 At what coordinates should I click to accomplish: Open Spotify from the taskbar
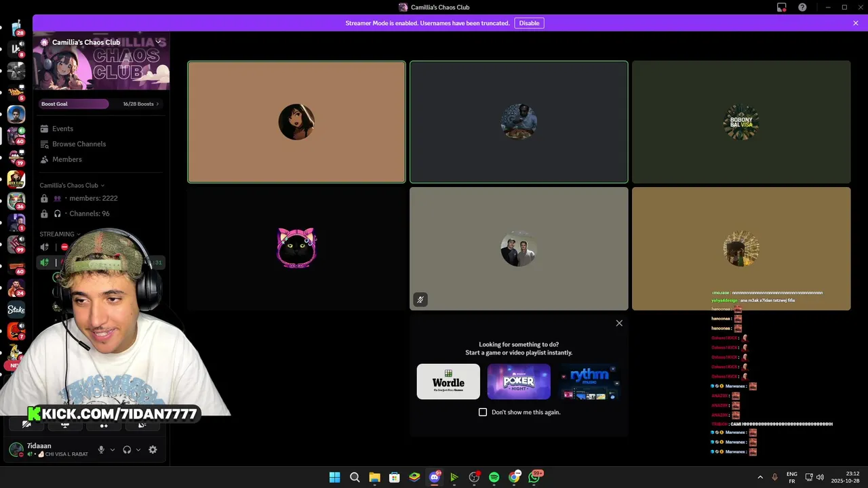494,477
